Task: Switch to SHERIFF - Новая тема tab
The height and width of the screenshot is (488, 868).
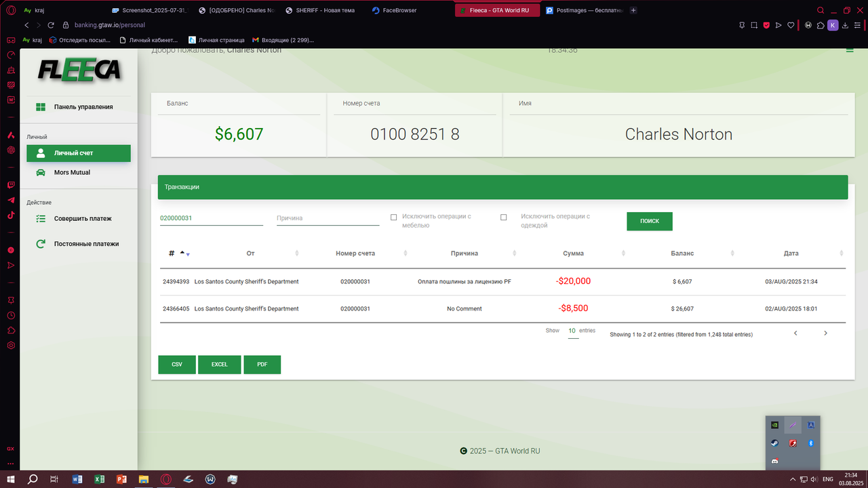Action: [323, 11]
